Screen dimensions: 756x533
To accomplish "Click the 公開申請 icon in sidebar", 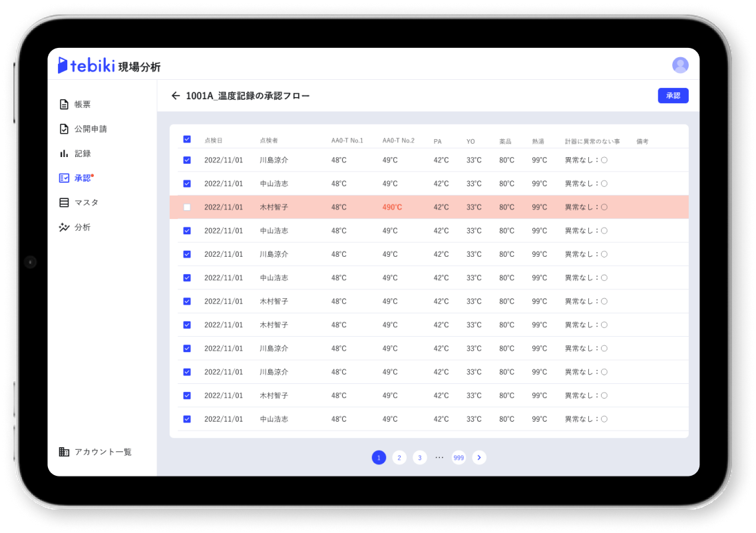I will 64,129.
